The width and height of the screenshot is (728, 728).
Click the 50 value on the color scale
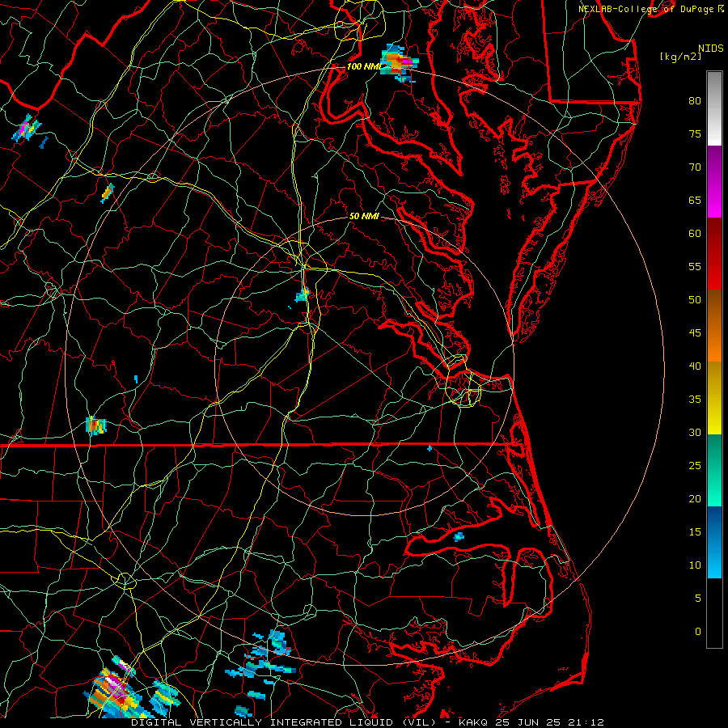[x=695, y=300]
